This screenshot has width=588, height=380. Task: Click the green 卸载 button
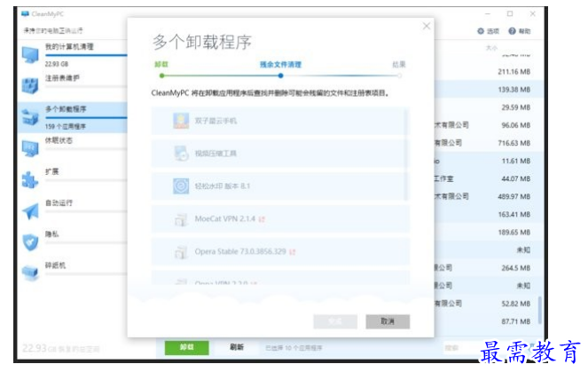point(187,347)
